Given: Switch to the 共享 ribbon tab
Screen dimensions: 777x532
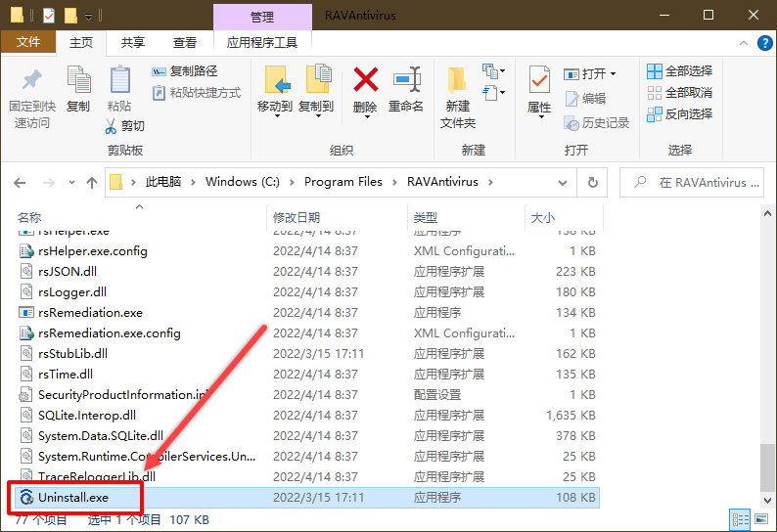Looking at the screenshot, I should (133, 43).
